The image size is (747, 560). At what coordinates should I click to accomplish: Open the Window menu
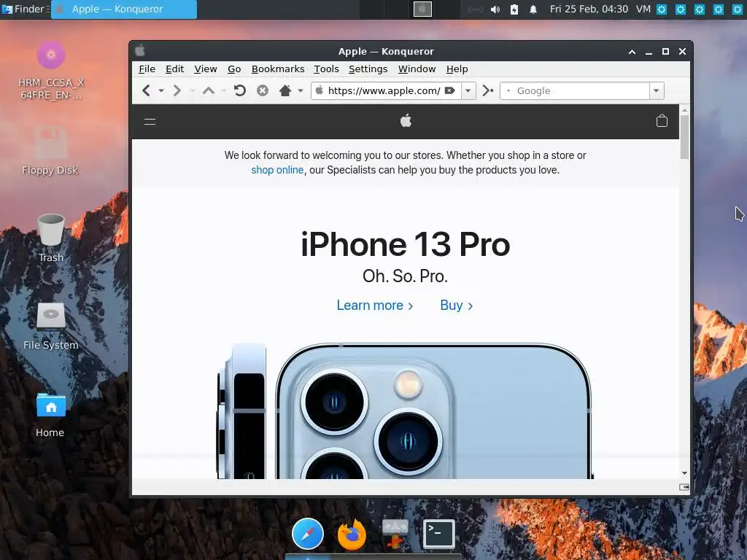coord(417,69)
